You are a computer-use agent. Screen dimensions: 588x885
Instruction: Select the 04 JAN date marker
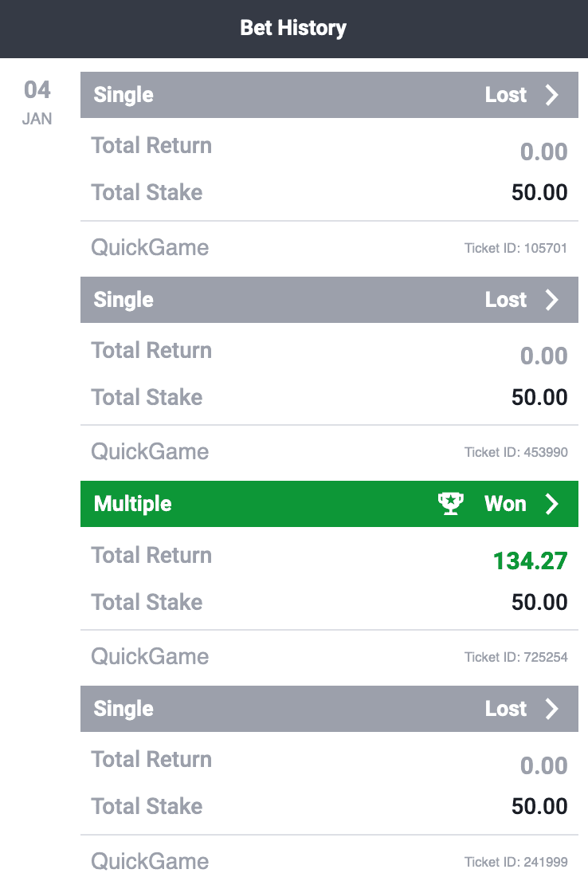[37, 103]
